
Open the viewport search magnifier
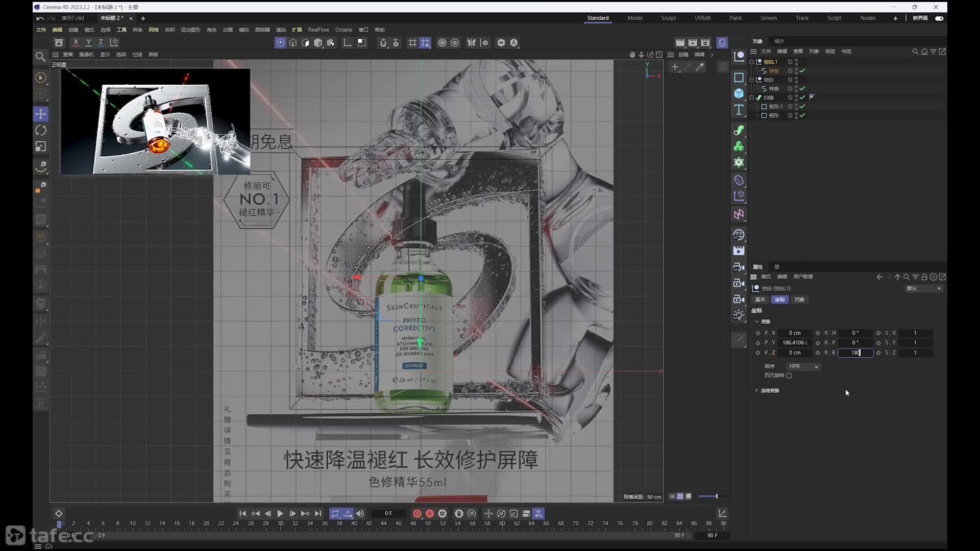(40, 56)
